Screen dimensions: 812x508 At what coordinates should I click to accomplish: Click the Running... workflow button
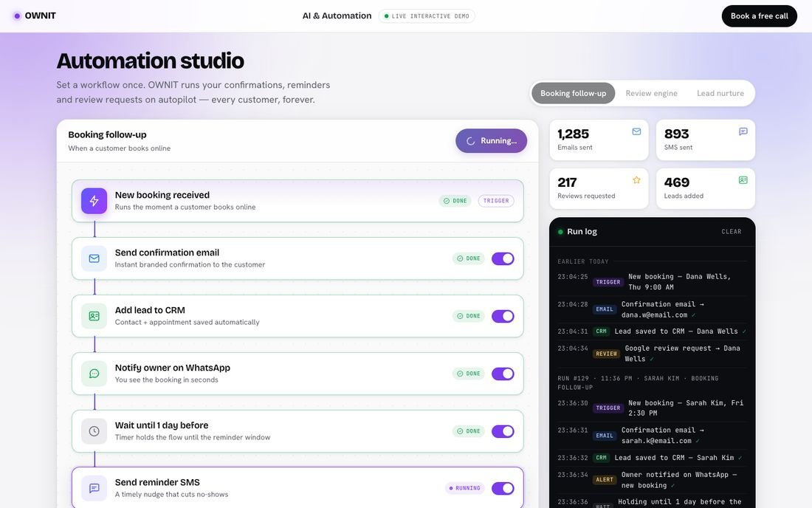(492, 141)
